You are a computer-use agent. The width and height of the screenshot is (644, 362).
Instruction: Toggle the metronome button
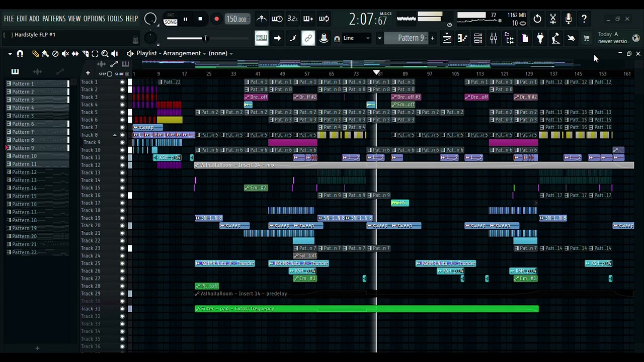[x=262, y=19]
